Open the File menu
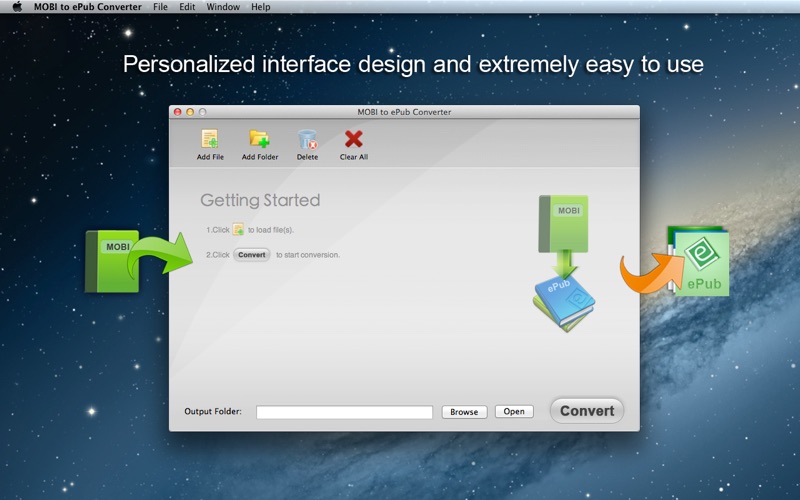The height and width of the screenshot is (500, 800). point(160,7)
